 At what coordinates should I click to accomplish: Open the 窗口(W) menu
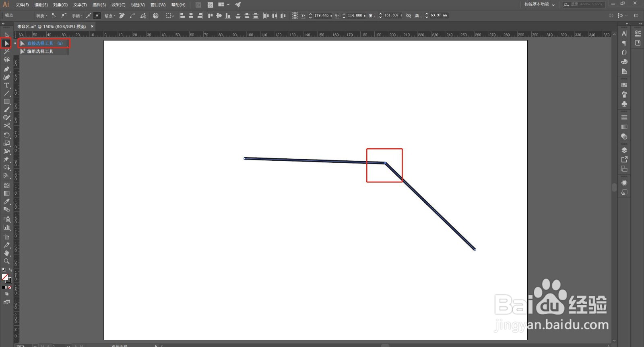coord(158,5)
